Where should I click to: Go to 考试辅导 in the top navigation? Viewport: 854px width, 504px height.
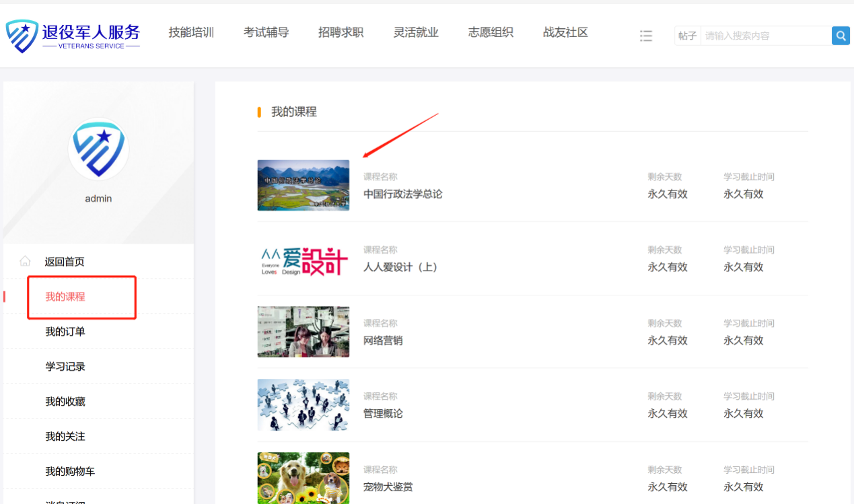click(x=266, y=32)
